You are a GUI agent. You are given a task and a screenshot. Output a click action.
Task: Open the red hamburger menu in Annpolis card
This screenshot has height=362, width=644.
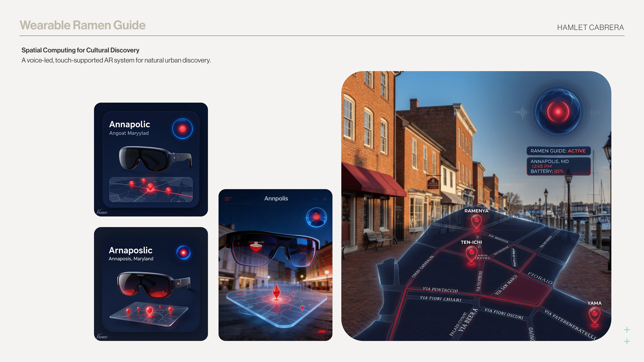[228, 199]
